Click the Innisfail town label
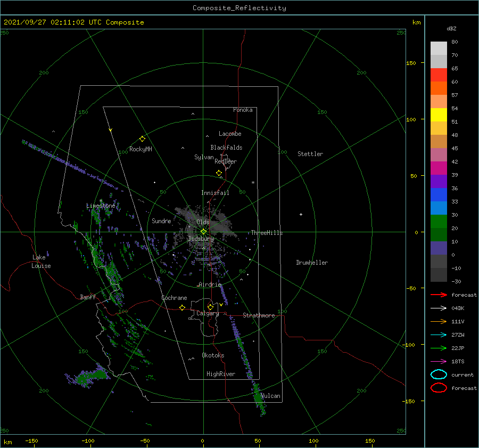This screenshot has width=479, height=448. tap(215, 193)
